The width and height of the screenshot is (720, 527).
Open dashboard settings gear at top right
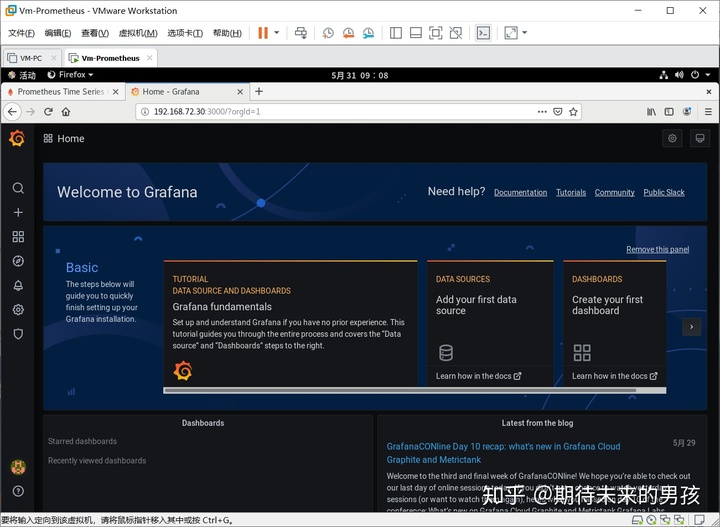[672, 138]
